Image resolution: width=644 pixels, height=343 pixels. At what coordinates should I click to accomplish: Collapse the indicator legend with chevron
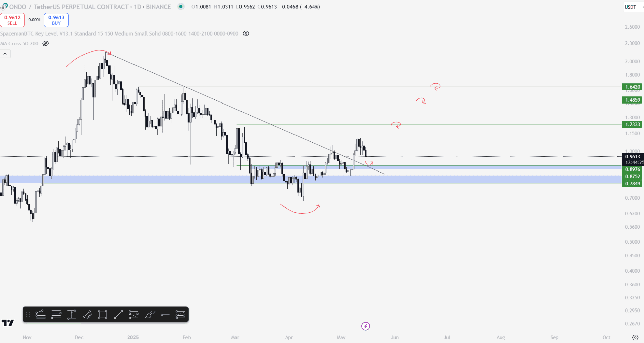[x=5, y=54]
